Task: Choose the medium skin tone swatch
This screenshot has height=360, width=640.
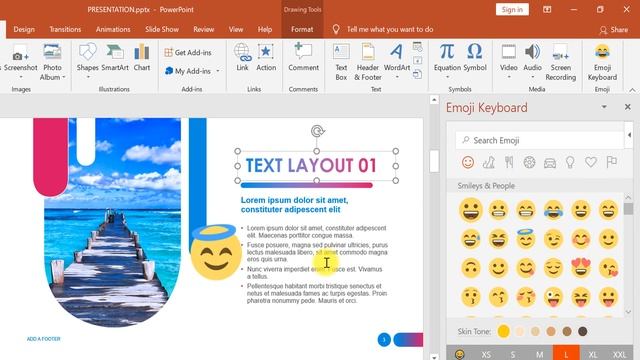Action: tap(551, 331)
